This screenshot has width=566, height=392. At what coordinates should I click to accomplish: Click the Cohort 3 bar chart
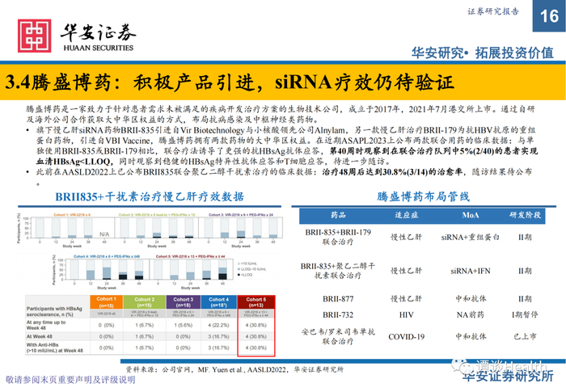pos(240,230)
